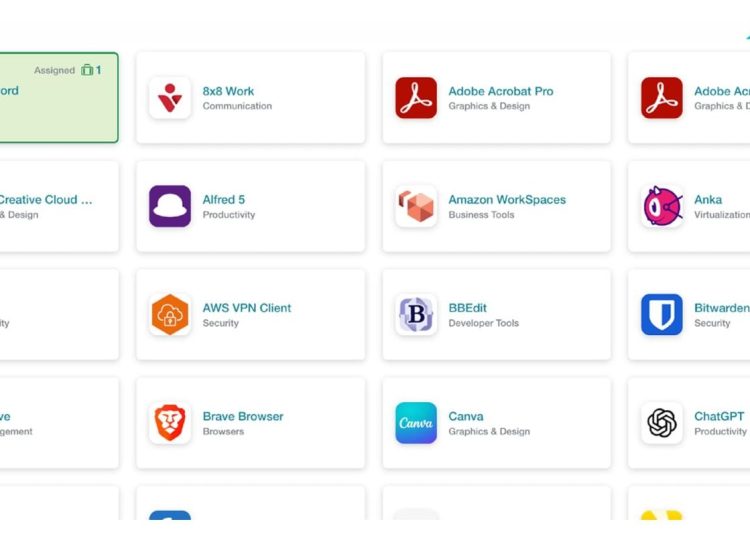This screenshot has height=536, width=750.
Task: Open the Alfred 5 hat icon
Action: tap(170, 206)
